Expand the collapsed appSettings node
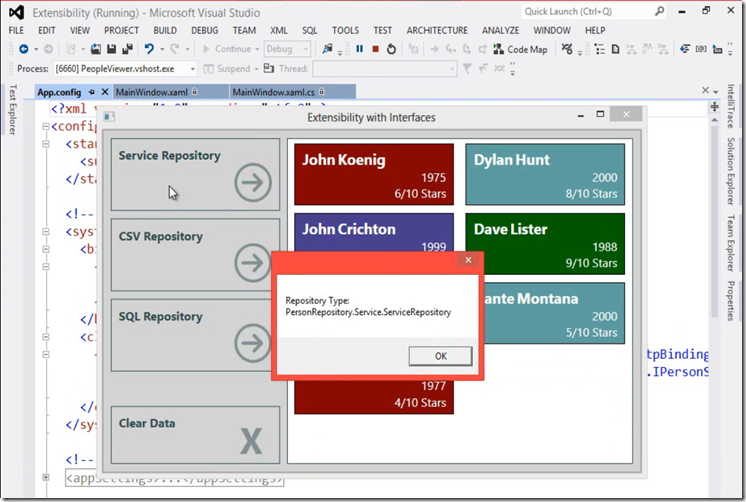The width and height of the screenshot is (746, 502). coord(46,477)
